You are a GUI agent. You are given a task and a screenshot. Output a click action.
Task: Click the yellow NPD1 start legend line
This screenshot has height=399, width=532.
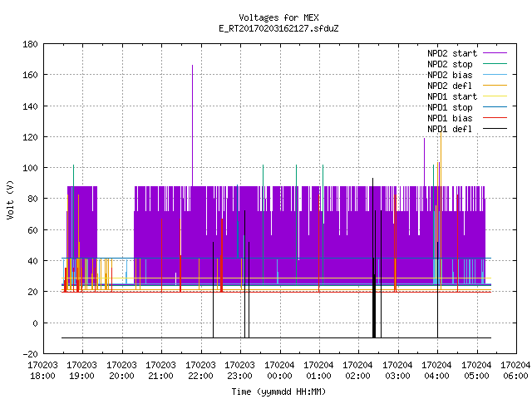(x=495, y=96)
